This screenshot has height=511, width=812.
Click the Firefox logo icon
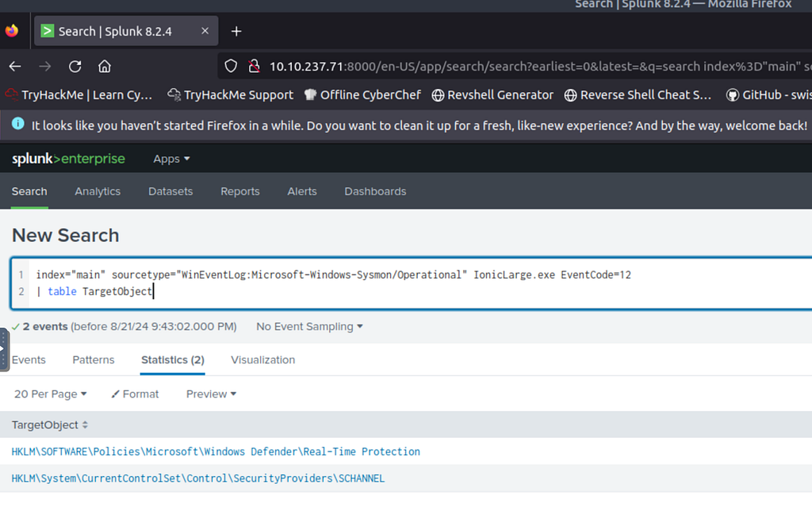click(12, 31)
